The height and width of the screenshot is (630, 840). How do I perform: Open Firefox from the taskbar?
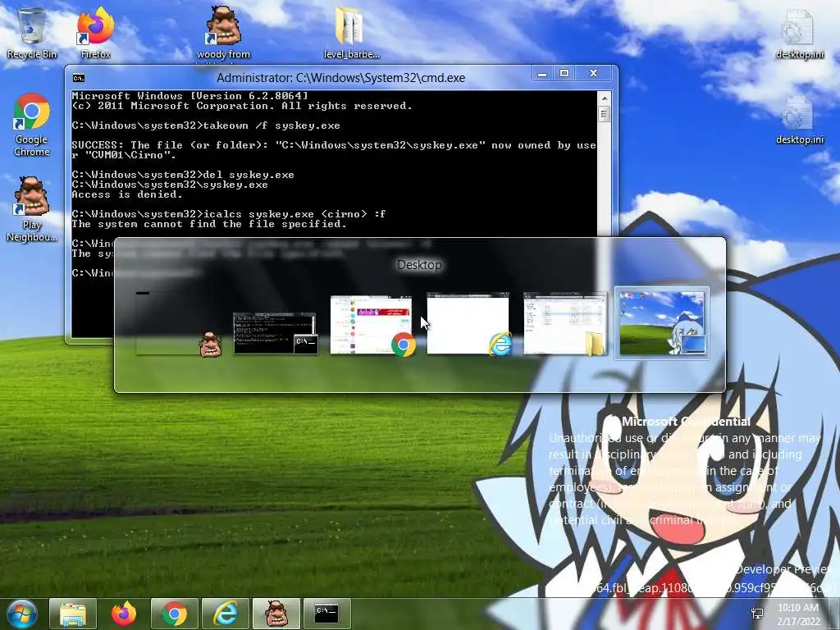(124, 614)
